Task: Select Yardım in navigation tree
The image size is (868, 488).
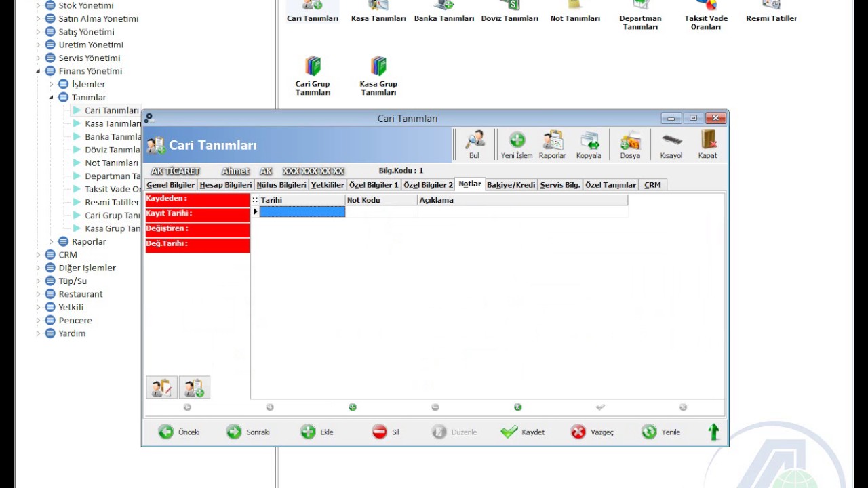Action: click(72, 333)
